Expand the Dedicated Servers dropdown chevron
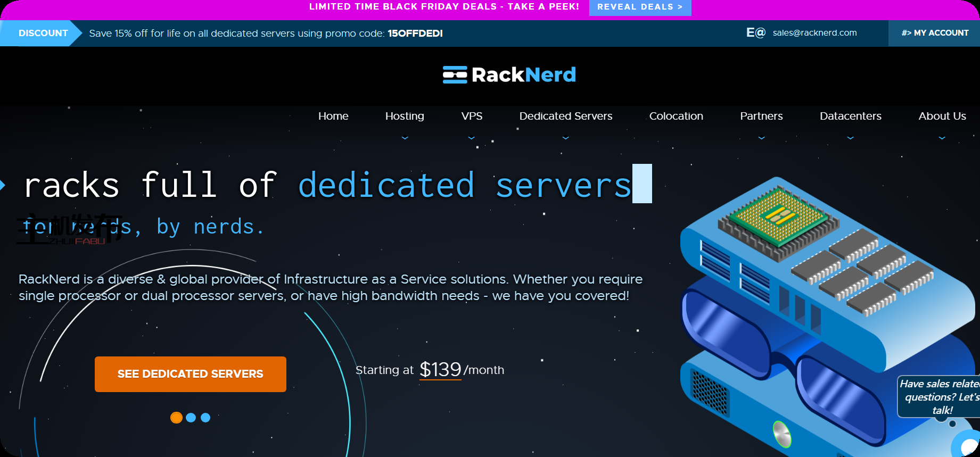Viewport: 980px width, 457px height. [565, 138]
